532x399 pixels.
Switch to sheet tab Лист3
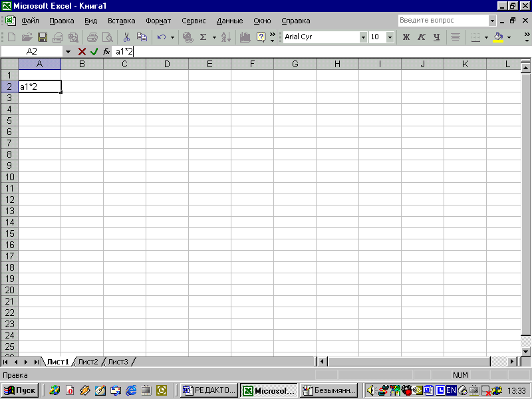(118, 362)
